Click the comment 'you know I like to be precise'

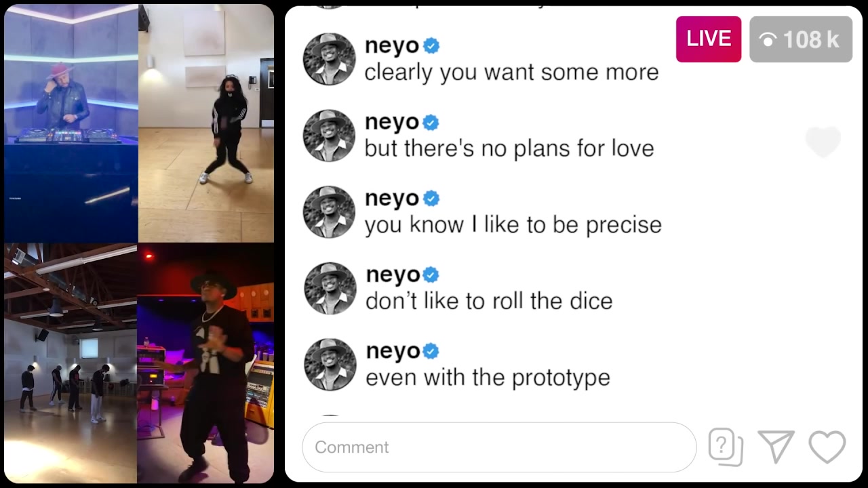[513, 225]
